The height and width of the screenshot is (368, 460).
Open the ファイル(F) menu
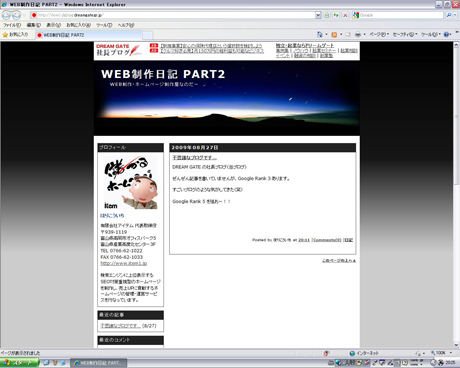[x=12, y=25]
